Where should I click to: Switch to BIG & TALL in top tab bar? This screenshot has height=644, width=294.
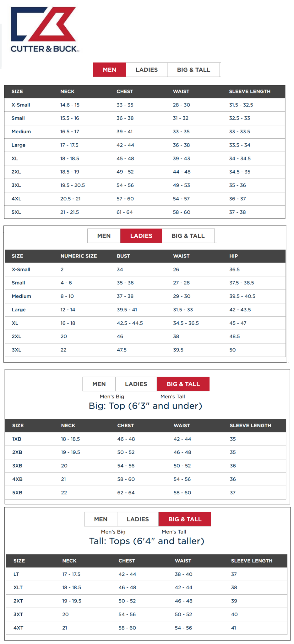pos(193,70)
